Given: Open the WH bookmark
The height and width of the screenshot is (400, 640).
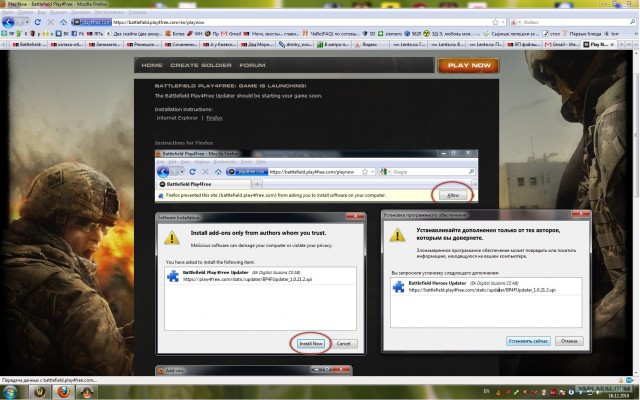Looking at the screenshot, I should [194, 33].
